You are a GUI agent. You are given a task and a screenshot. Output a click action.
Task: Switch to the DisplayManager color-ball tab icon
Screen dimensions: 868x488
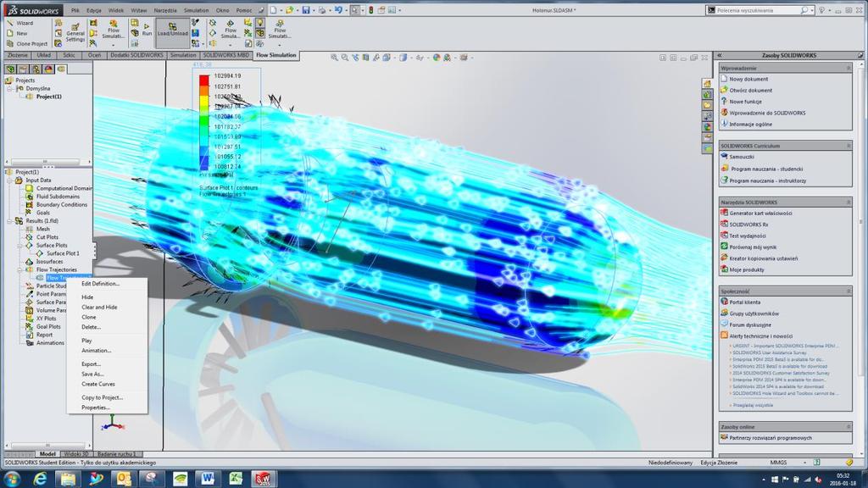tap(48, 69)
